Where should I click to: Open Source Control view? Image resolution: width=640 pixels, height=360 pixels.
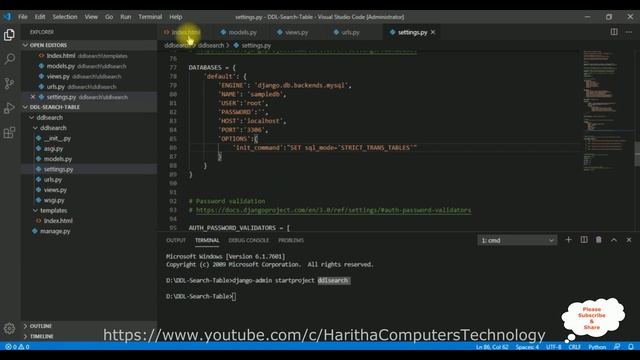point(9,84)
